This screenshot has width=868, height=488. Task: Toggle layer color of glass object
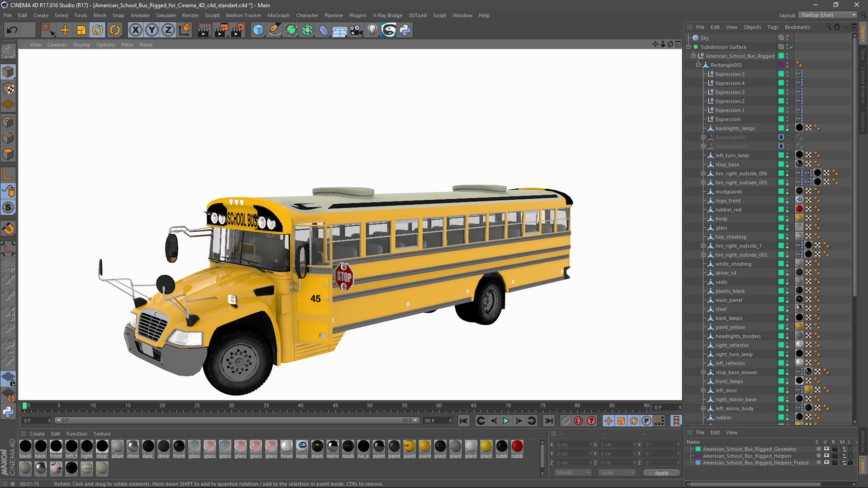[781, 228]
